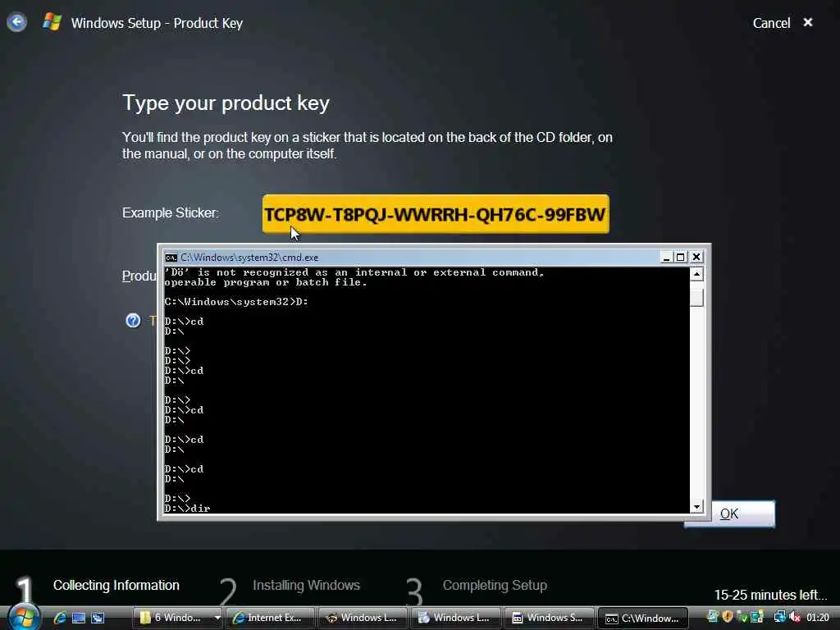This screenshot has height=630, width=840.
Task: Click '15-25 minutes left...' text
Action: (x=770, y=595)
